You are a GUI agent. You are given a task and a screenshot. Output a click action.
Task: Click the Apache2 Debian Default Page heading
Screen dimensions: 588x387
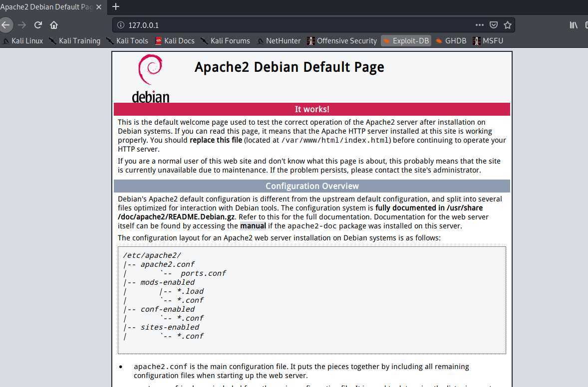(289, 67)
